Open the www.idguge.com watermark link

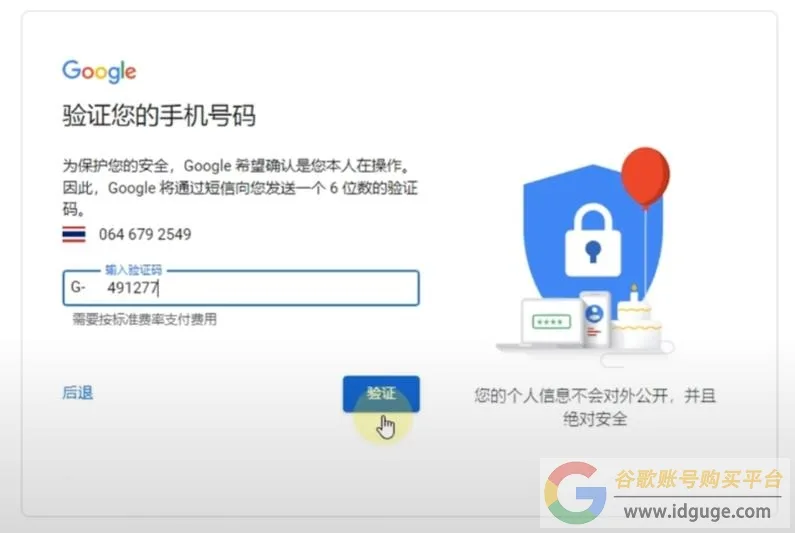698,511
